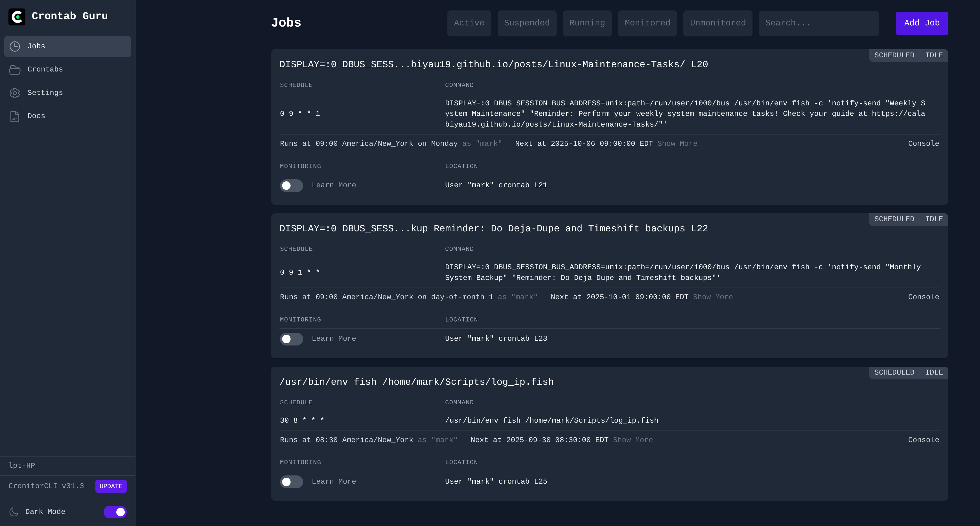Click the SCHEDULED badge on the log_ip.fish job
This screenshot has width=980, height=526.
[894, 373]
